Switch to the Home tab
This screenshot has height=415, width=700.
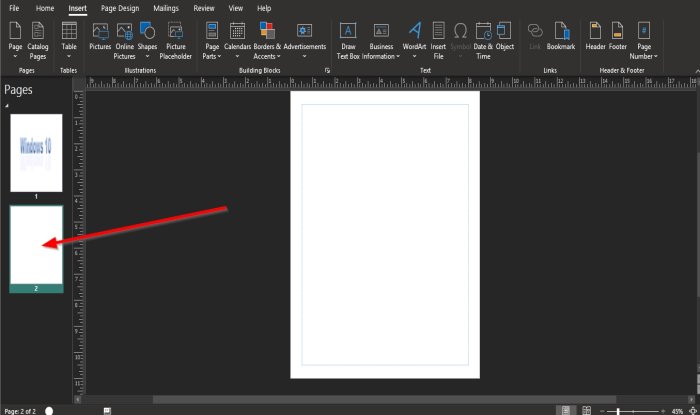click(x=45, y=8)
